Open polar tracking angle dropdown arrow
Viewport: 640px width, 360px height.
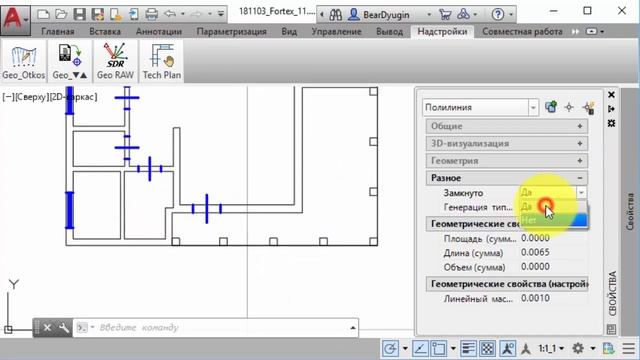pyautogui.click(x=405, y=349)
